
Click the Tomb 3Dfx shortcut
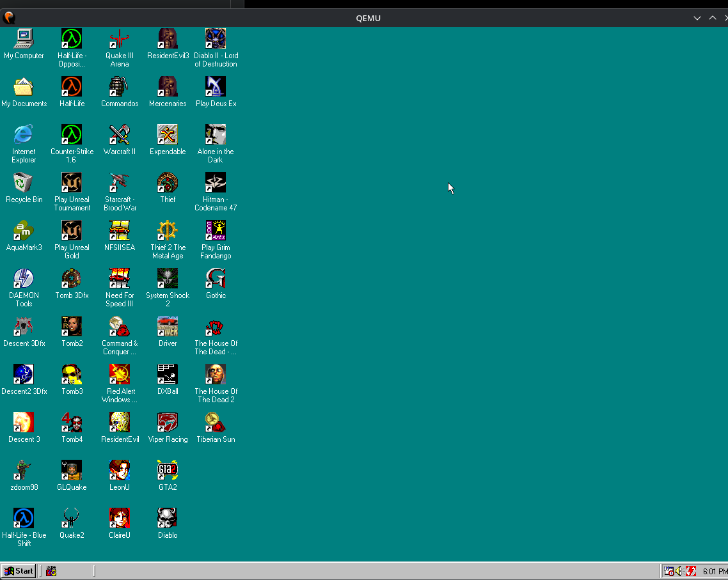coord(72,278)
